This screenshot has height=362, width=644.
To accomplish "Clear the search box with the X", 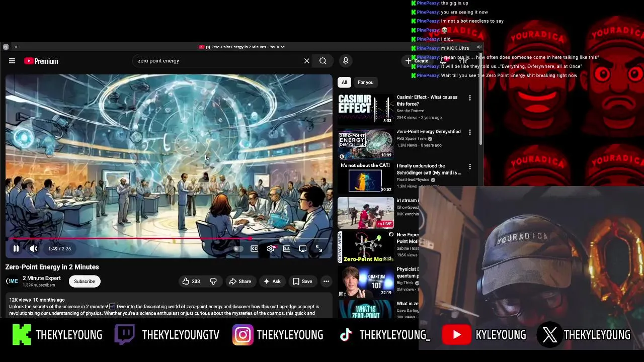I will click(x=306, y=61).
